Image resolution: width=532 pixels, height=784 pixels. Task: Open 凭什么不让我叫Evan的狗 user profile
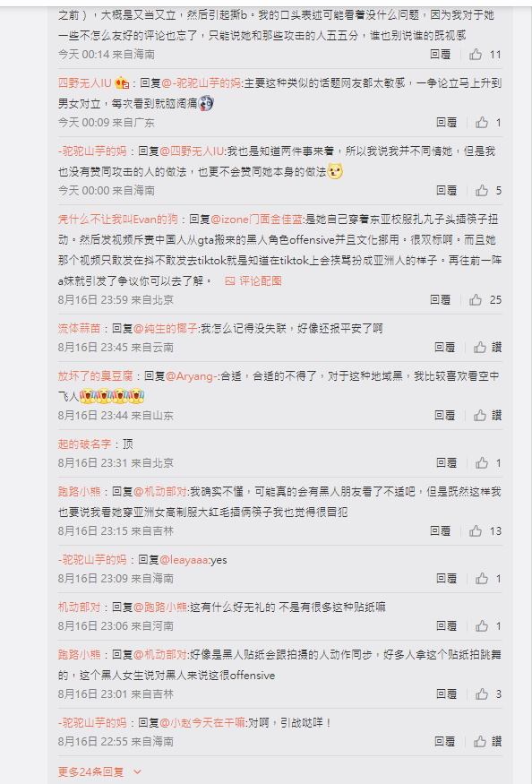[117, 219]
